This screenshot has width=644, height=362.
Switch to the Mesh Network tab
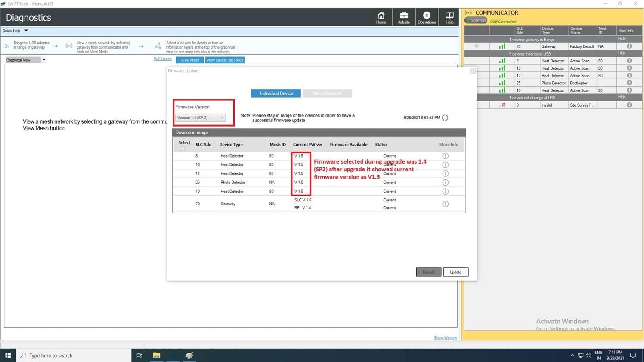pyautogui.click(x=327, y=93)
